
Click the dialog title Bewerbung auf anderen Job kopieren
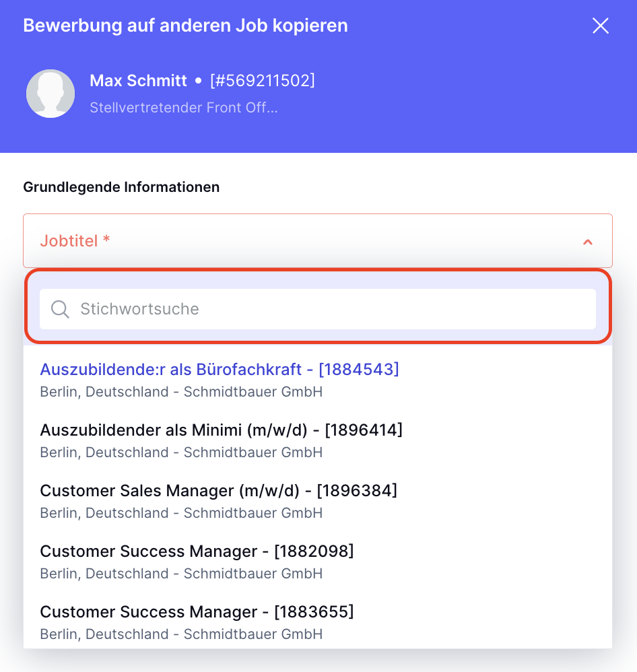[185, 26]
